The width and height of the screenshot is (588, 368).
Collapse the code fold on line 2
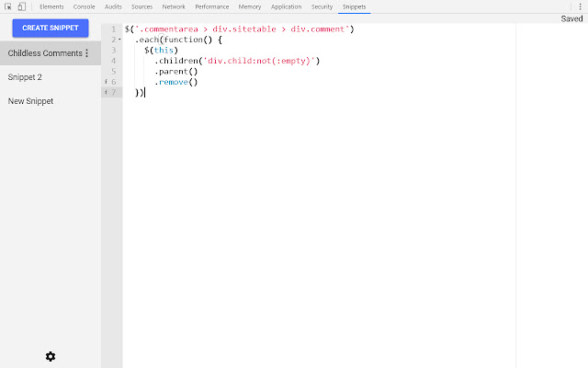coord(119,40)
